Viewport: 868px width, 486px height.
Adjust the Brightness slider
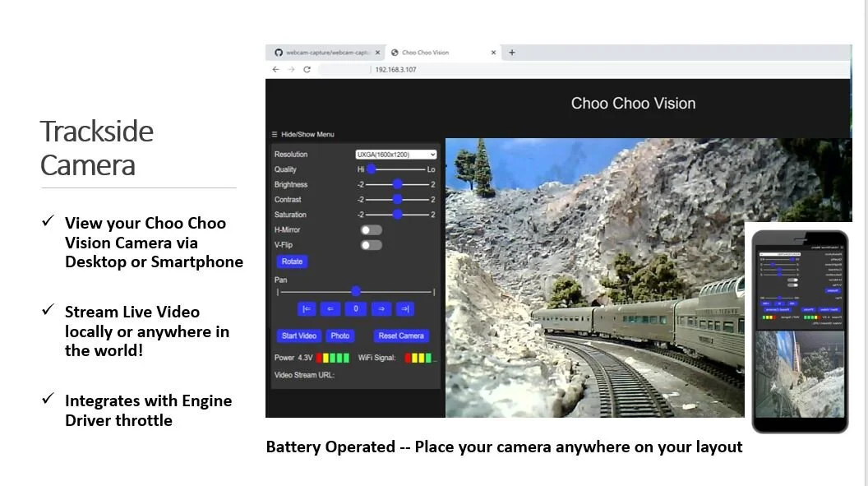pos(397,184)
